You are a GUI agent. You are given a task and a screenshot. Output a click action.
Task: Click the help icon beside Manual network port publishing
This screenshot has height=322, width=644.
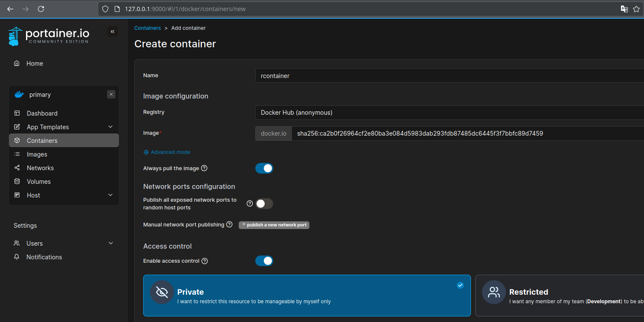tap(229, 224)
